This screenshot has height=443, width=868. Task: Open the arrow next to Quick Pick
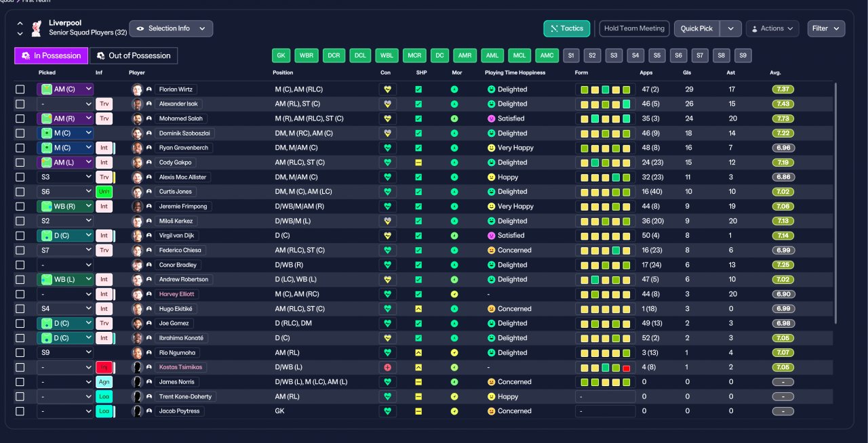click(730, 28)
